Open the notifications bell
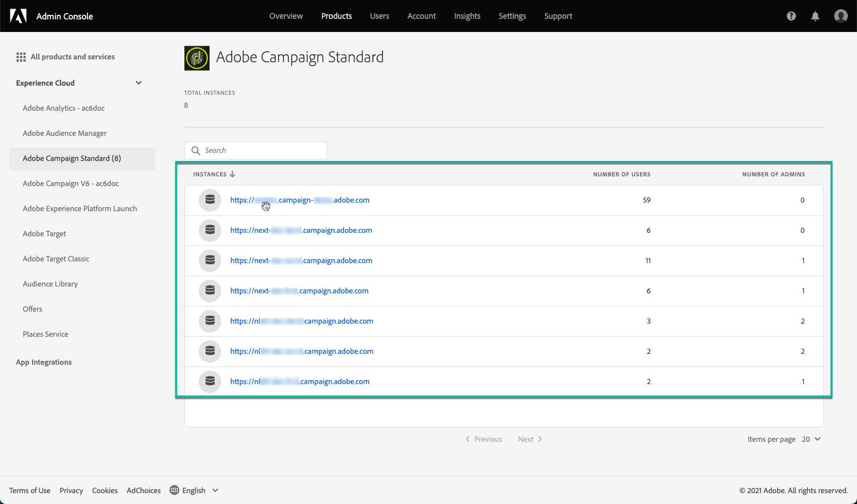 [815, 16]
